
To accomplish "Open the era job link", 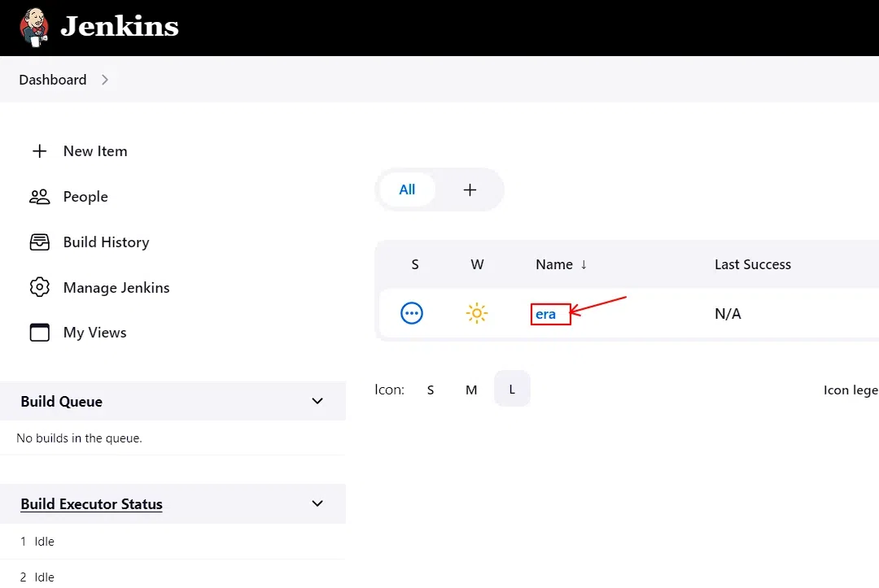I will 545,315.
